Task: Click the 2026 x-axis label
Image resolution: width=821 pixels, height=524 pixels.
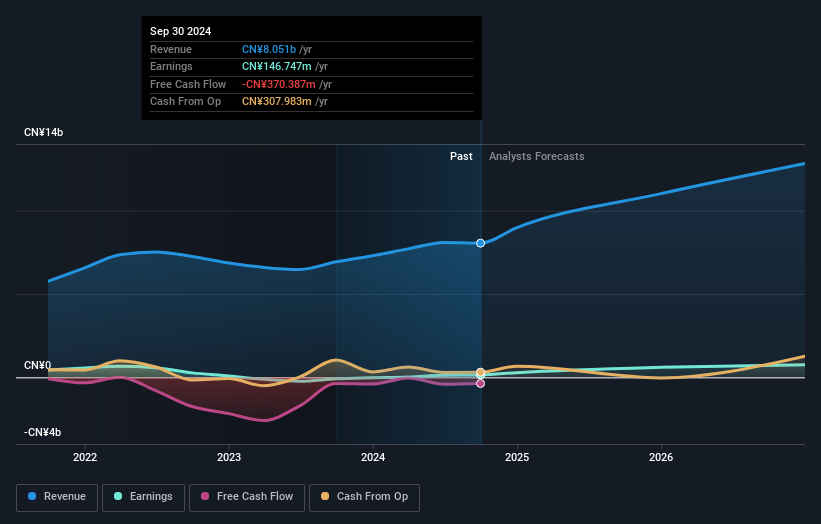Action: (x=661, y=458)
